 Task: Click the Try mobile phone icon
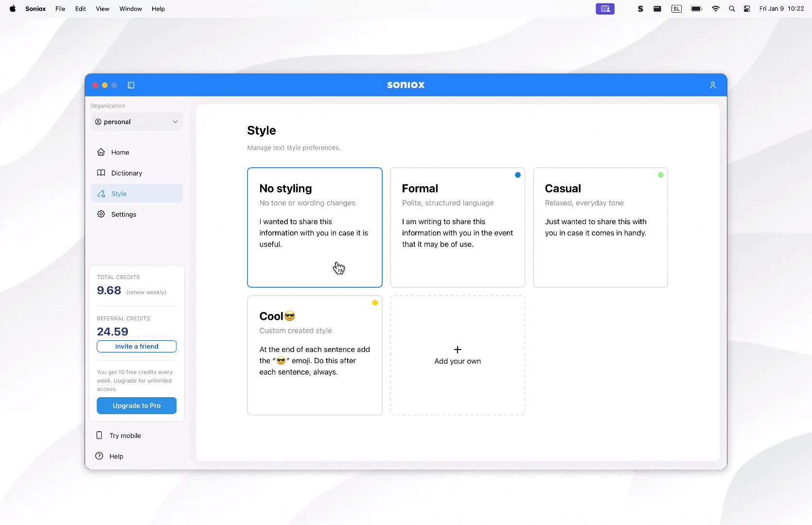(x=99, y=436)
